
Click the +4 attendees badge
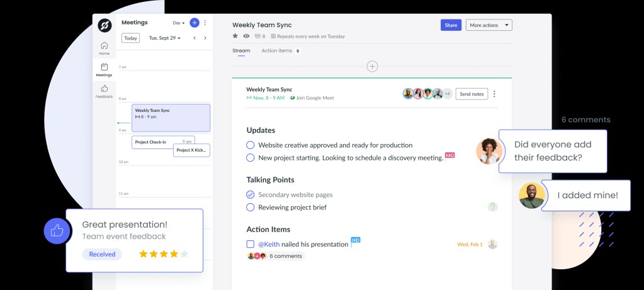(x=447, y=94)
